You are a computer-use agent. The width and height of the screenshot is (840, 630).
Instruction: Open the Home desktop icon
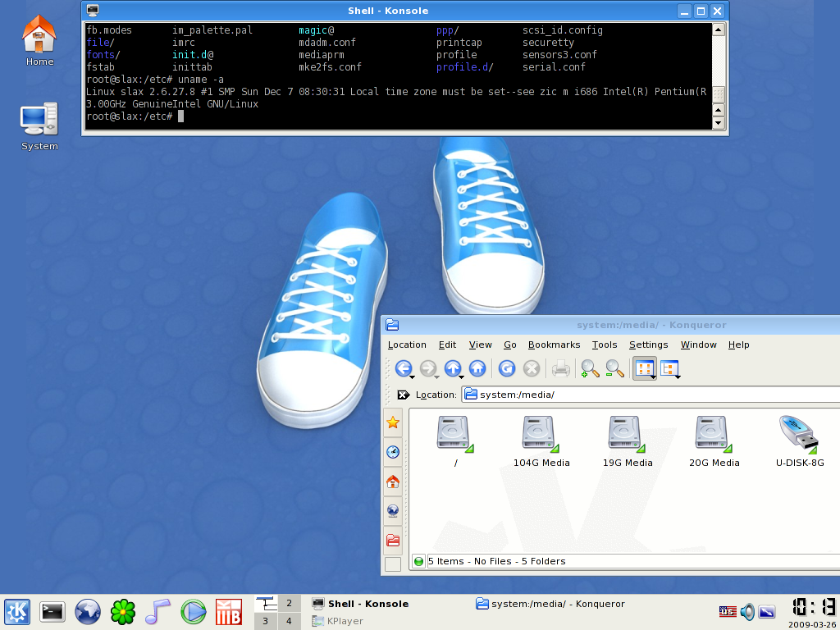pyautogui.click(x=39, y=41)
